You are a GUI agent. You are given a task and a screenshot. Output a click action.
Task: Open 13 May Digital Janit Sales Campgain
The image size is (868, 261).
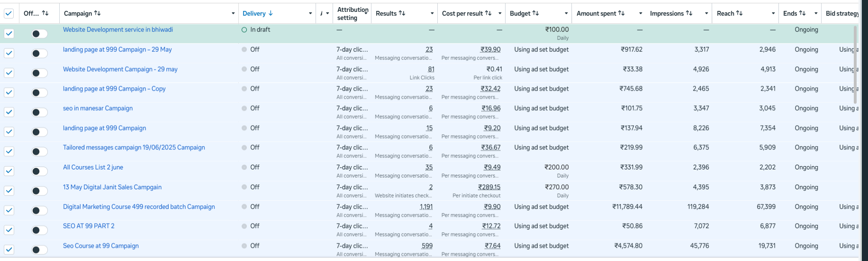coord(112,187)
